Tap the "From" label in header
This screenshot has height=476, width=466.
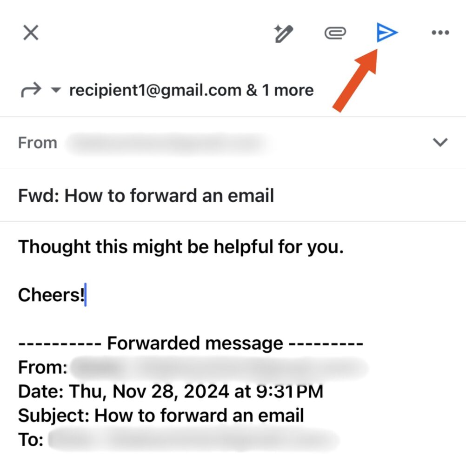[x=37, y=143]
